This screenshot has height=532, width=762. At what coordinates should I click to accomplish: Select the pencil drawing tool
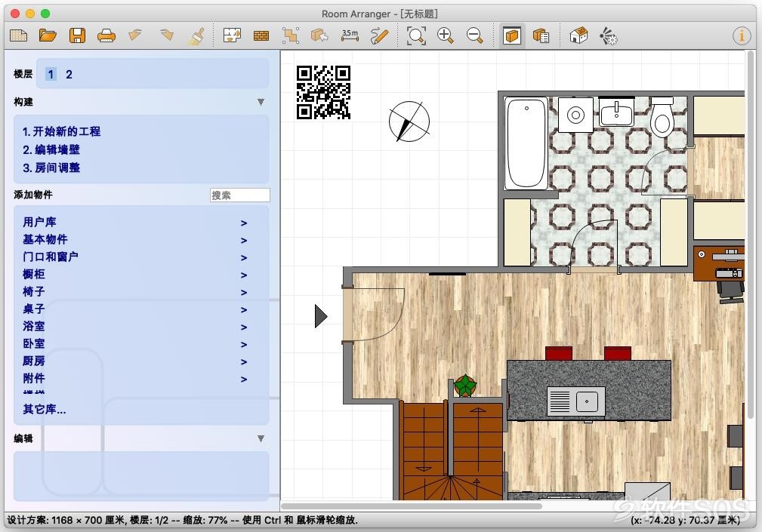click(x=379, y=35)
